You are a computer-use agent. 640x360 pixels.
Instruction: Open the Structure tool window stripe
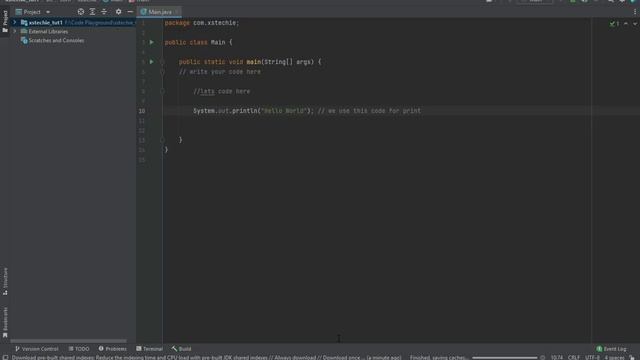point(5,281)
